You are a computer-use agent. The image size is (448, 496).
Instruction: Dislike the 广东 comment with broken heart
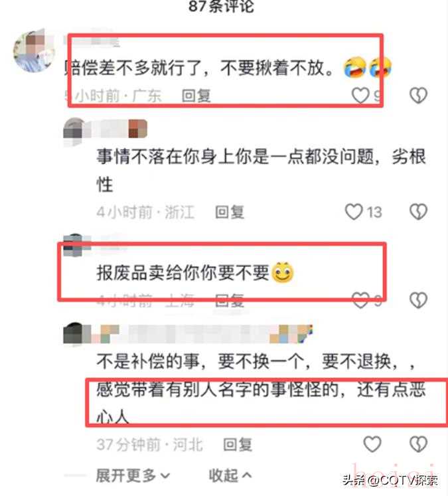(x=418, y=95)
